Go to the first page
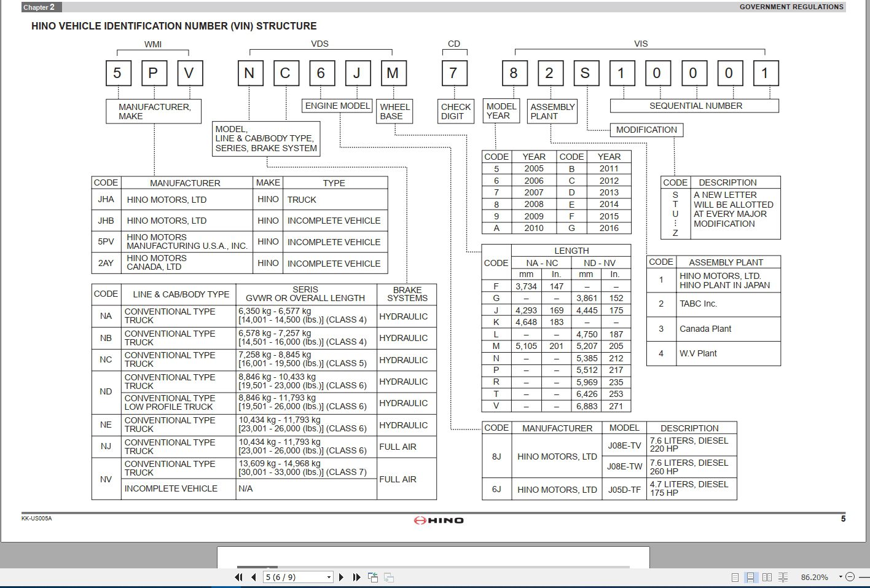Screen dimensions: 870x588 (x=238, y=577)
